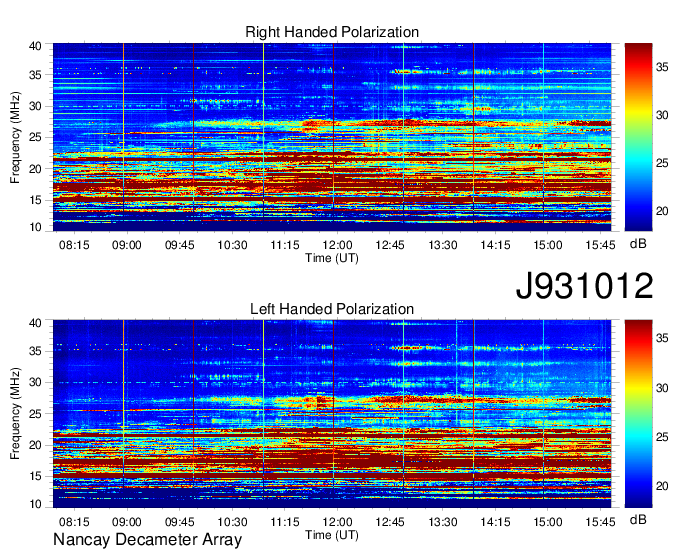
Task: Click the 'Left Handed Polarization' plot title
Action: [332, 309]
